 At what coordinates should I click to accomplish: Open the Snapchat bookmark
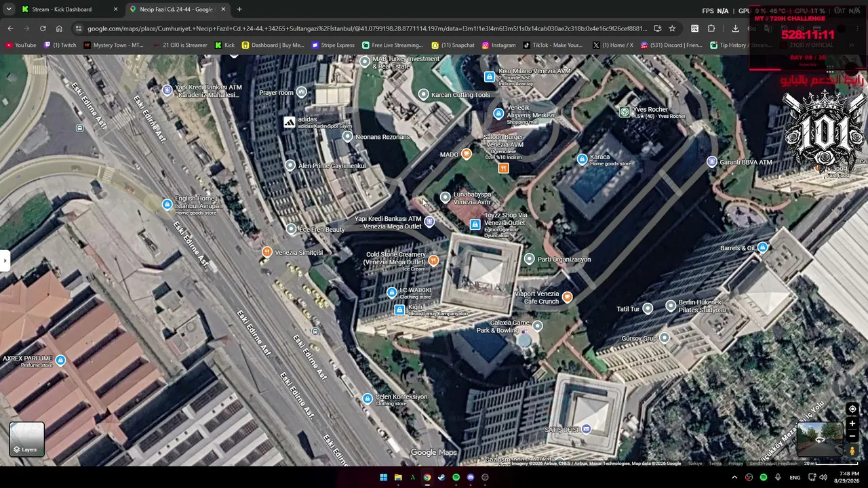(453, 45)
